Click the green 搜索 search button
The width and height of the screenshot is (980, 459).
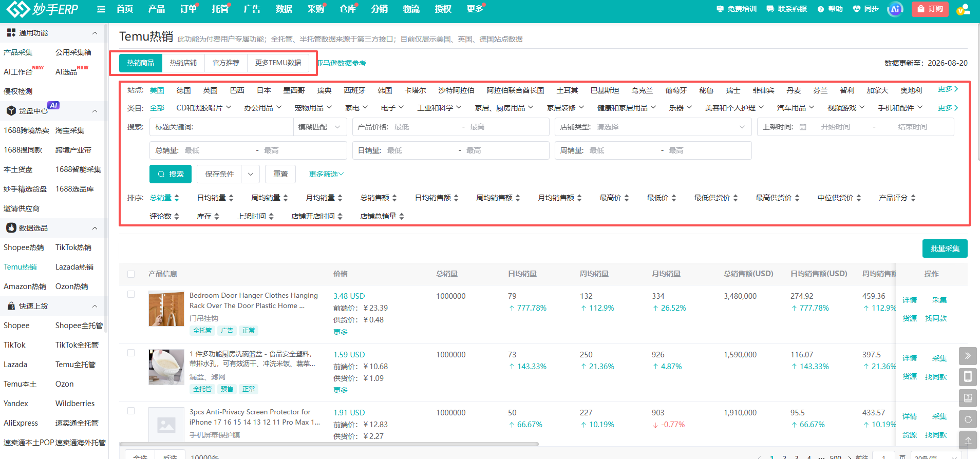tap(171, 174)
